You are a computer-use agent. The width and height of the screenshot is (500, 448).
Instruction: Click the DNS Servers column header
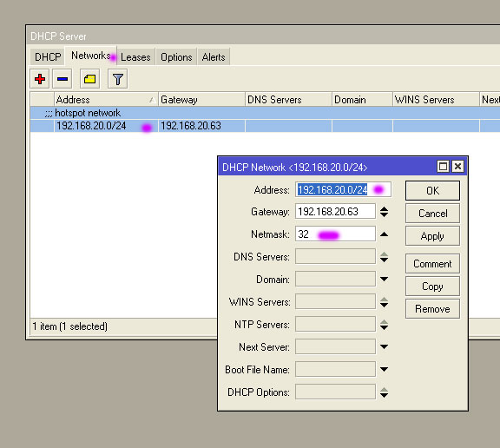click(288, 100)
